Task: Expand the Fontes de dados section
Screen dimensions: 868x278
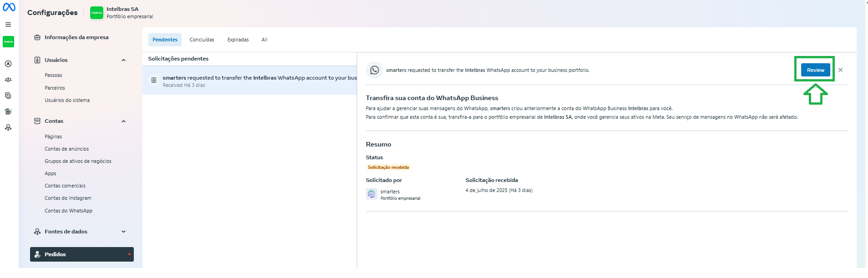Action: click(123, 232)
